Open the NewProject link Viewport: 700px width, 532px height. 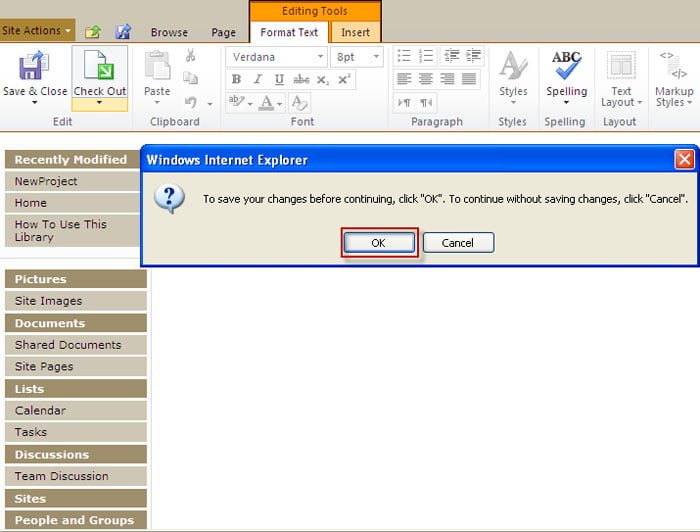point(46,181)
